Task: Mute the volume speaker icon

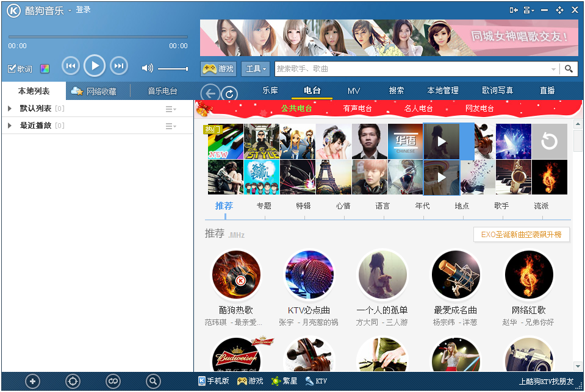Action: [148, 68]
